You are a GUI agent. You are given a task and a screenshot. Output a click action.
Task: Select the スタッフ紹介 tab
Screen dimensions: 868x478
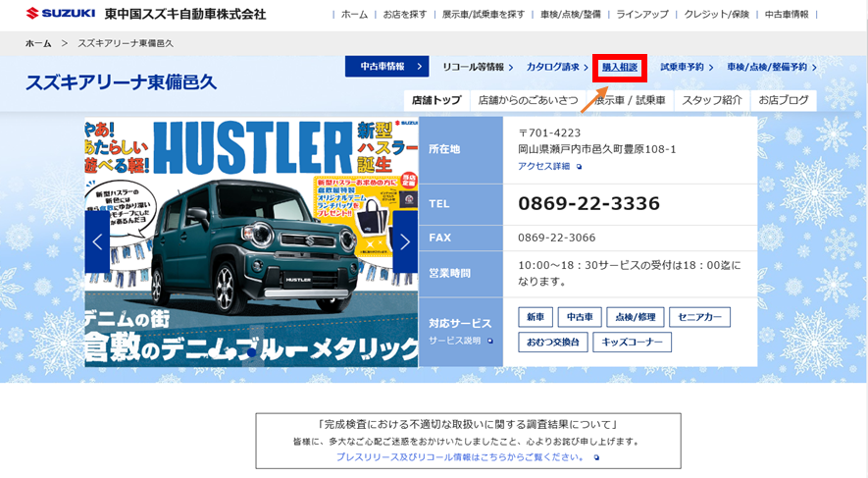(x=711, y=100)
